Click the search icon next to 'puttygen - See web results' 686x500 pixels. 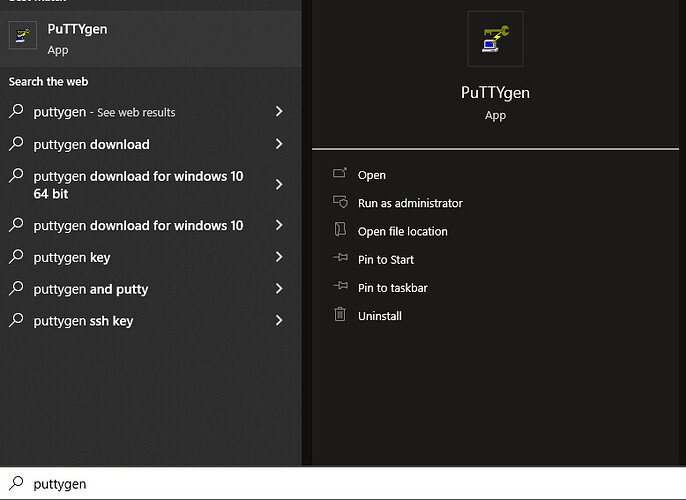point(16,111)
